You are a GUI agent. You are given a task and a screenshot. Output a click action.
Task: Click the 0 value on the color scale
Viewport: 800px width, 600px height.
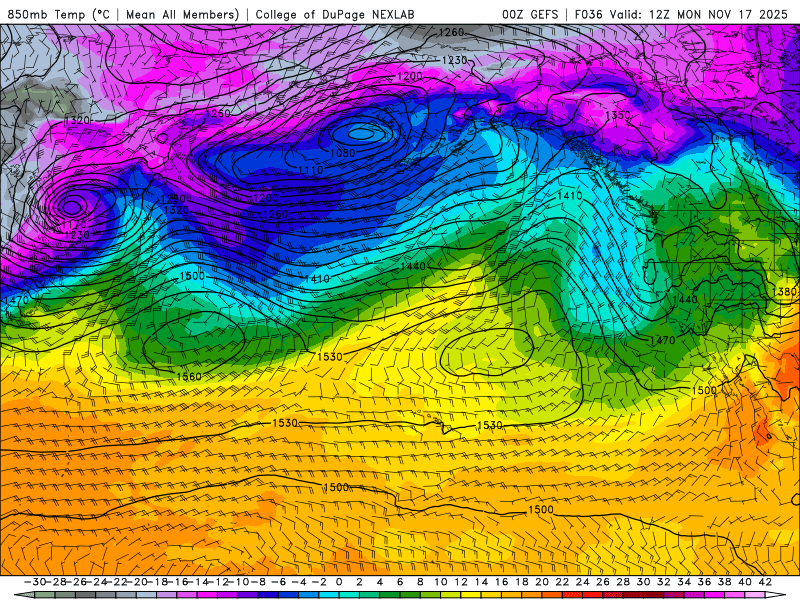tap(339, 582)
